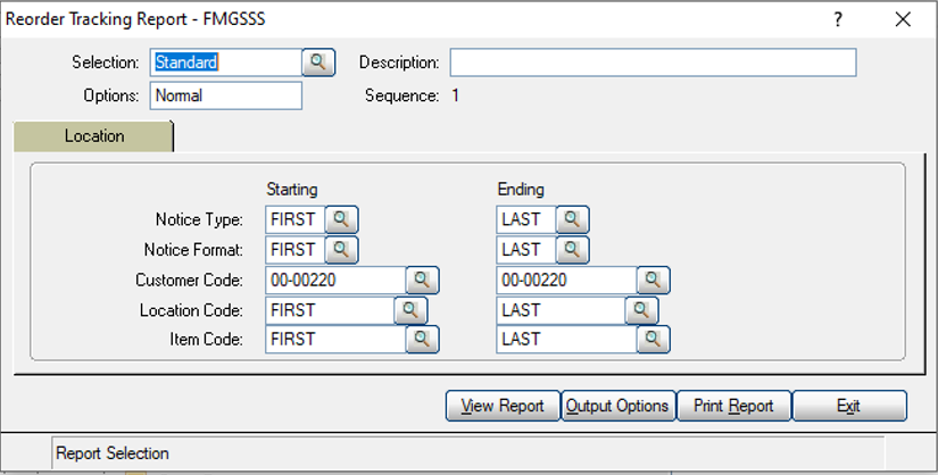Click ending Location Code field
938x475 pixels.
[x=561, y=310]
